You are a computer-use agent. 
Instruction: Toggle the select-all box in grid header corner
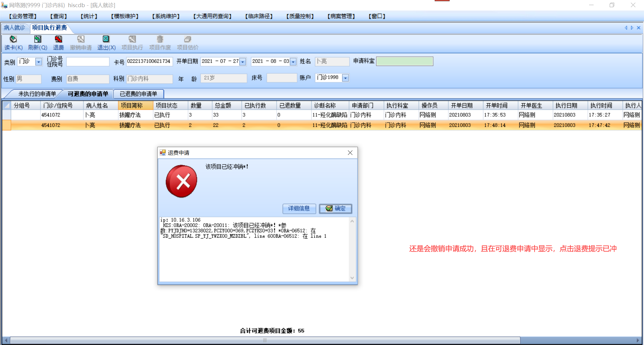pyautogui.click(x=7, y=105)
